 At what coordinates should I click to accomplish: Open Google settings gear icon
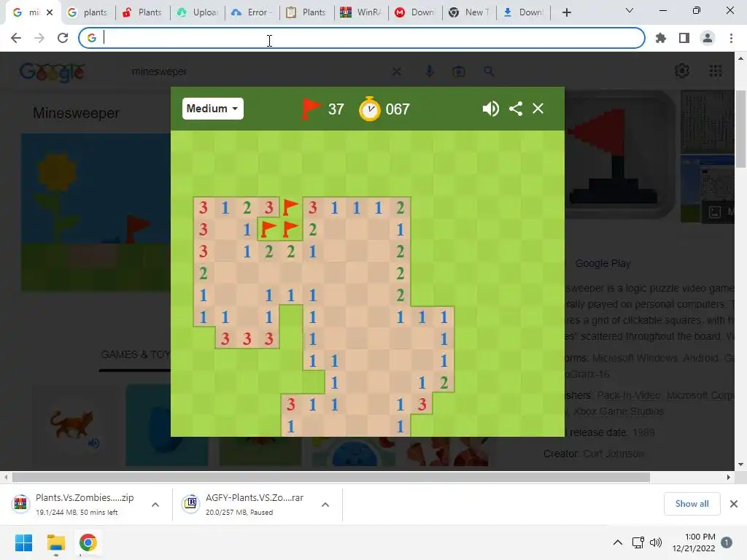(682, 71)
